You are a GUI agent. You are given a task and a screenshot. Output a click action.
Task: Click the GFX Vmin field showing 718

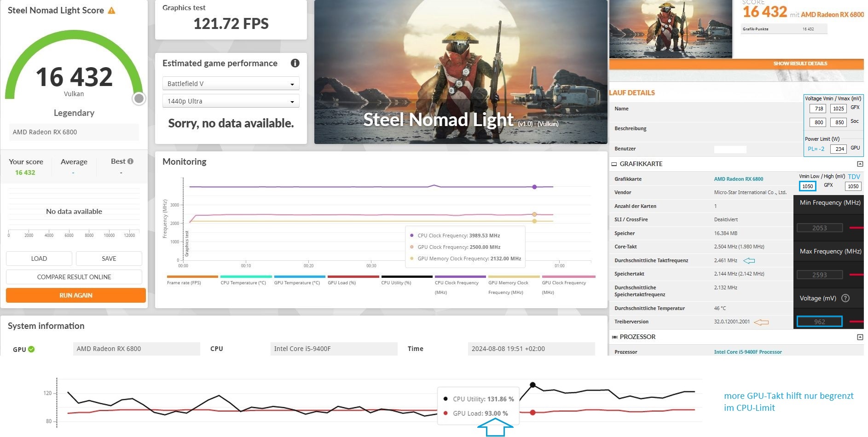click(x=818, y=109)
